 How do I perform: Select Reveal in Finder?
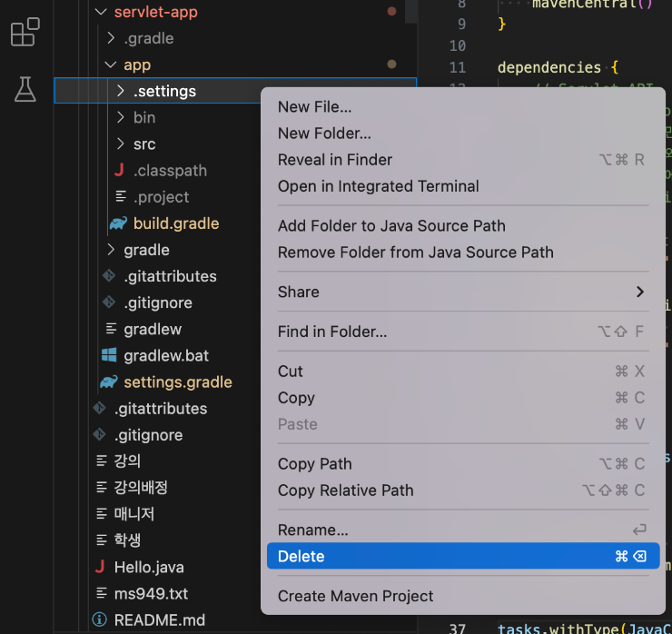(x=463, y=160)
